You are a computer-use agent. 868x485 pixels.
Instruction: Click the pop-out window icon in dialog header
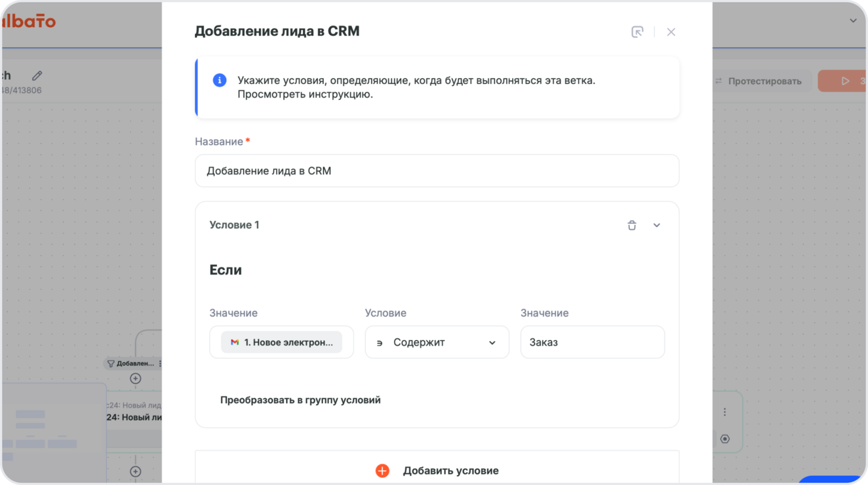coord(637,32)
